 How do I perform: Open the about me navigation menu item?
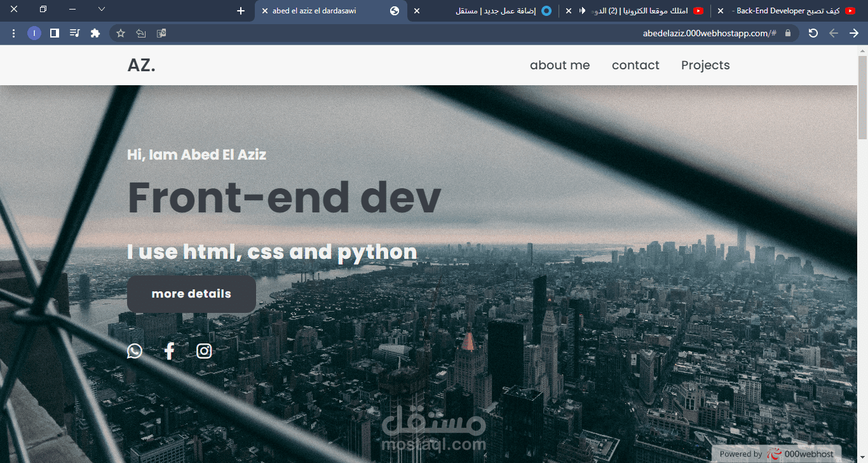[x=560, y=65]
